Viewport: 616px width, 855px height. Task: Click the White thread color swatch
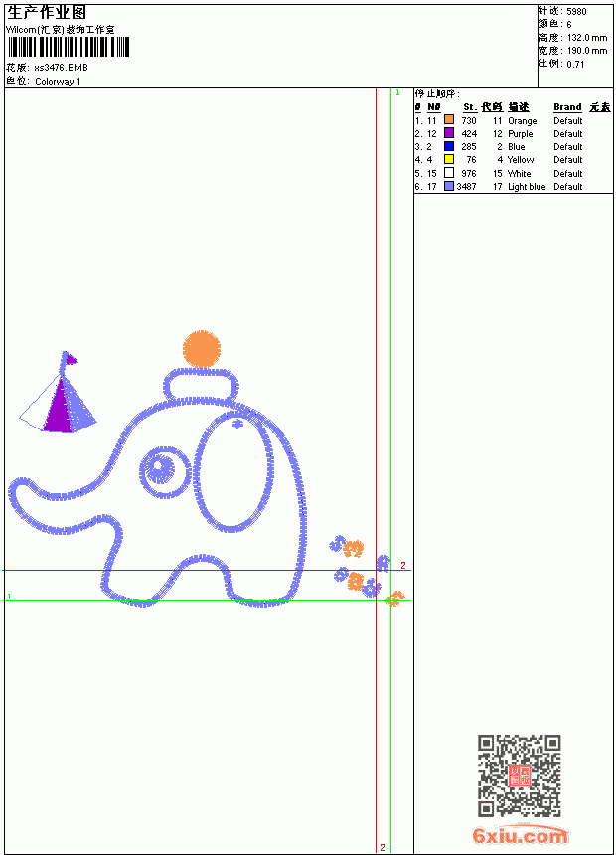449,173
